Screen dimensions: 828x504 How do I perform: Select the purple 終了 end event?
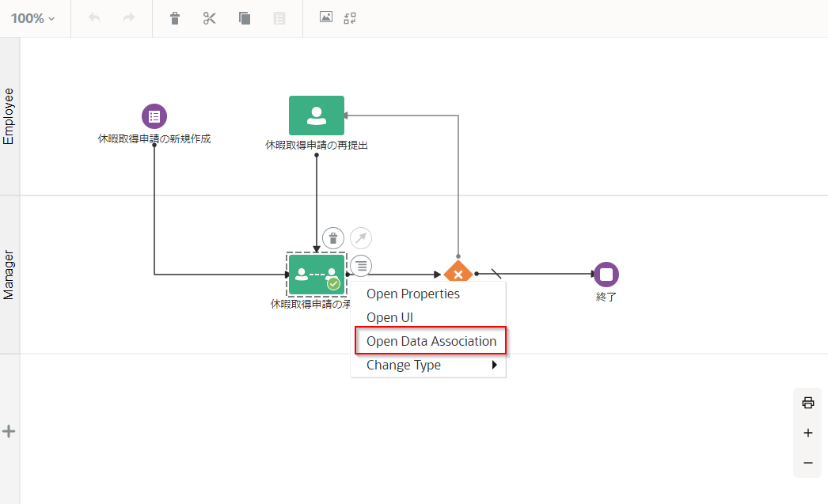point(606,275)
